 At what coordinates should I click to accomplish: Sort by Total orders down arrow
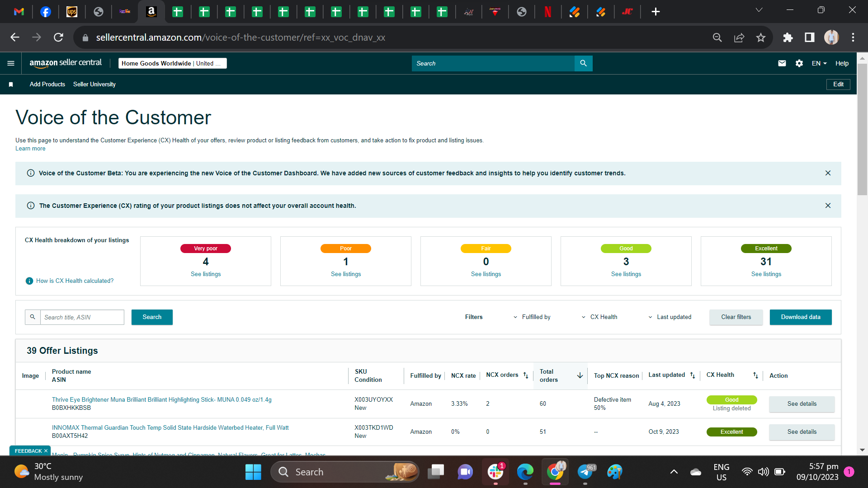click(580, 375)
